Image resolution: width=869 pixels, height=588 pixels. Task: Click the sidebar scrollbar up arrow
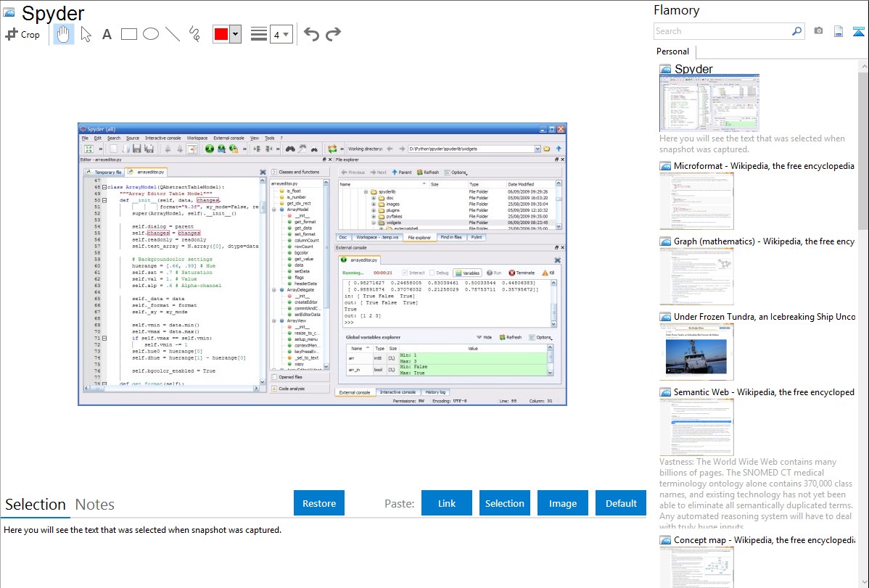[863, 66]
